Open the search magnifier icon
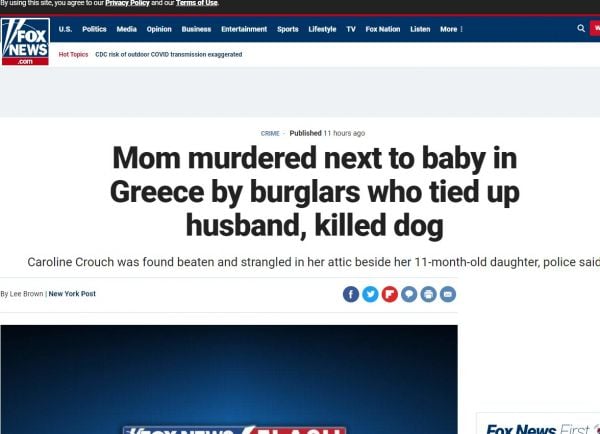 581,28
